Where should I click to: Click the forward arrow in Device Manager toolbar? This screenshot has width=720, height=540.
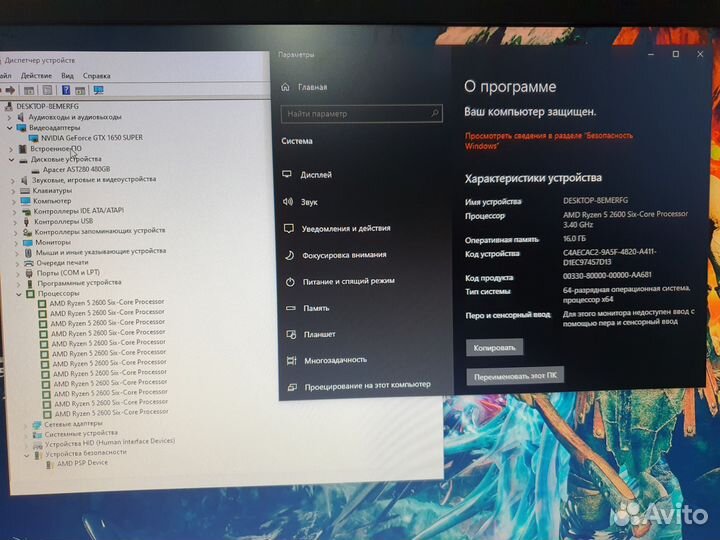click(10, 90)
